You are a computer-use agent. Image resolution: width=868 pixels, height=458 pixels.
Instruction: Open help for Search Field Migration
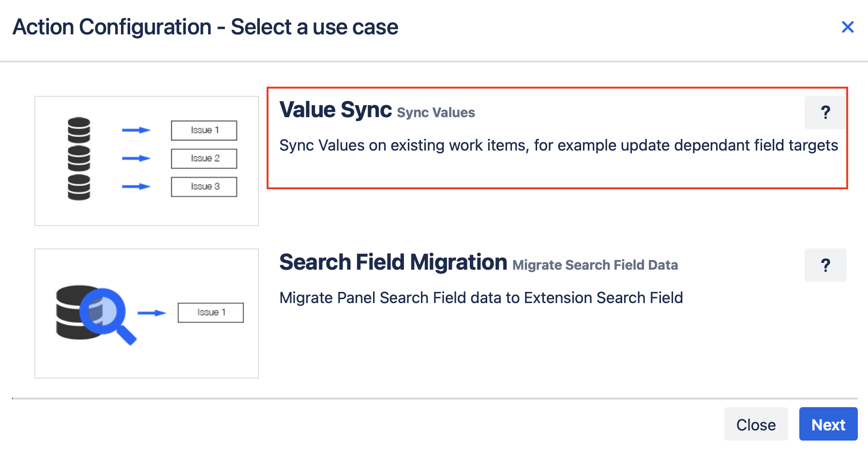[825, 265]
